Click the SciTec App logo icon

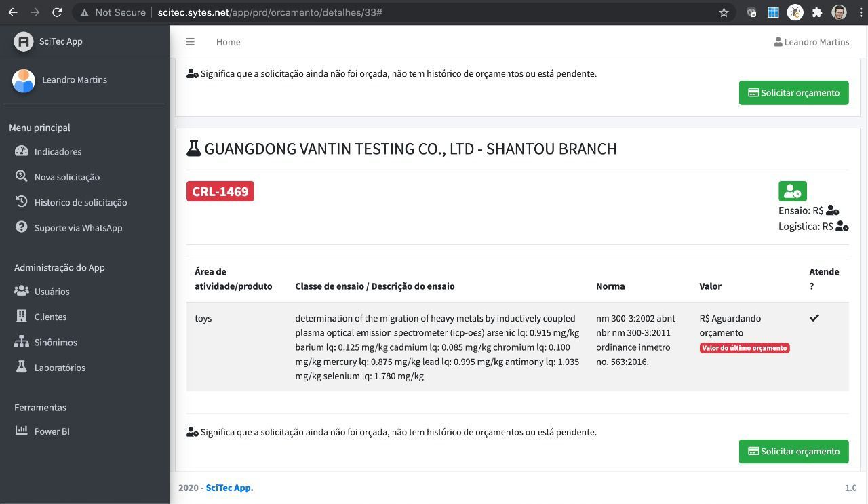pos(24,41)
